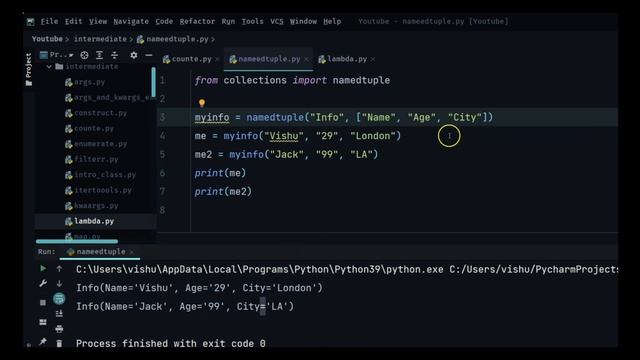Open the Window menu
This screenshot has width=640, height=360.
303,22
